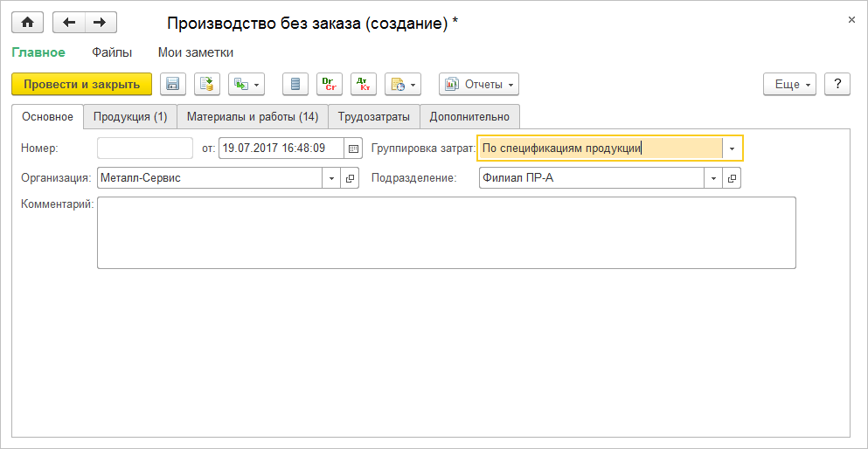Viewport: 868px width, 449px height.
Task: Open the Материалы и работы (14) tab
Action: pos(253,116)
